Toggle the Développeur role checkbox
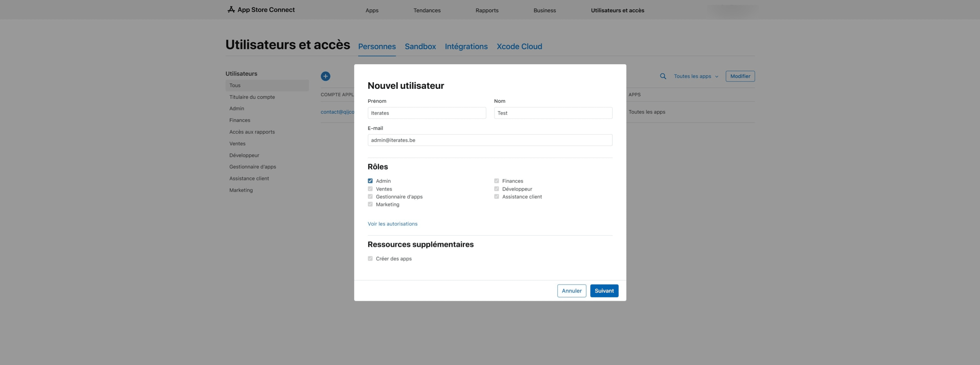The height and width of the screenshot is (365, 980). point(496,189)
